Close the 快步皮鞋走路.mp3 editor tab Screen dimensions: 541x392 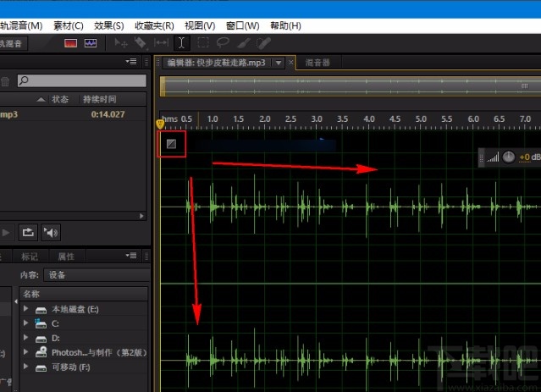[291, 63]
